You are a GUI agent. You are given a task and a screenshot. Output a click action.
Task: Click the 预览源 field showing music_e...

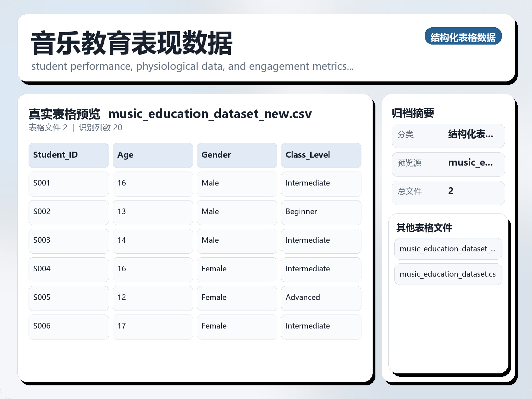click(x=470, y=163)
